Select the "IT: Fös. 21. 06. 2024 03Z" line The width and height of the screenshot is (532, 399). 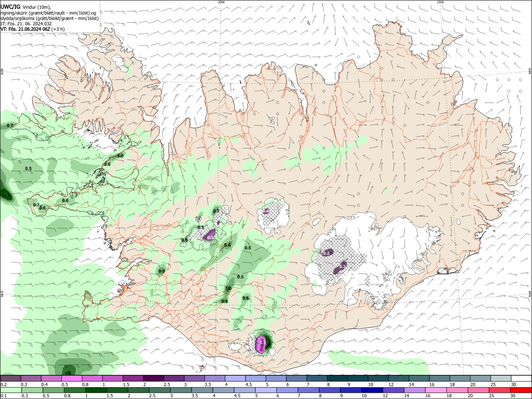26,24
